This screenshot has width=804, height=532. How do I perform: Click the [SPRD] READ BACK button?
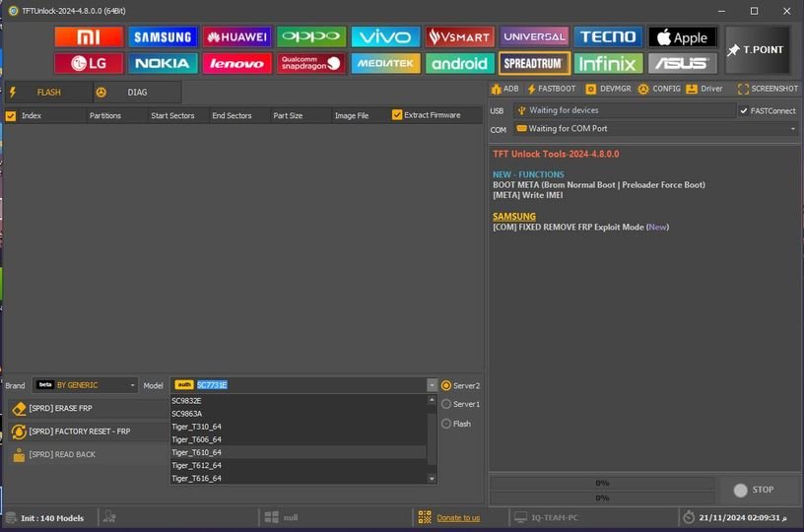point(88,454)
